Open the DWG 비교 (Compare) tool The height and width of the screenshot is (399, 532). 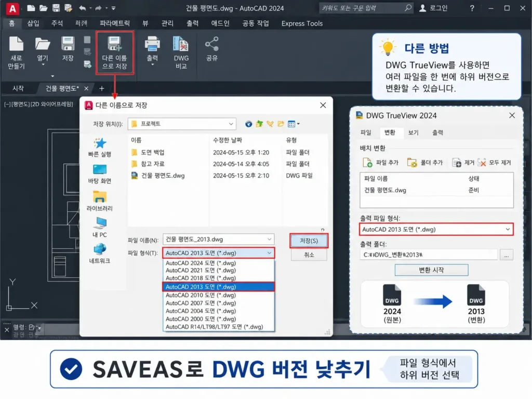(x=181, y=52)
